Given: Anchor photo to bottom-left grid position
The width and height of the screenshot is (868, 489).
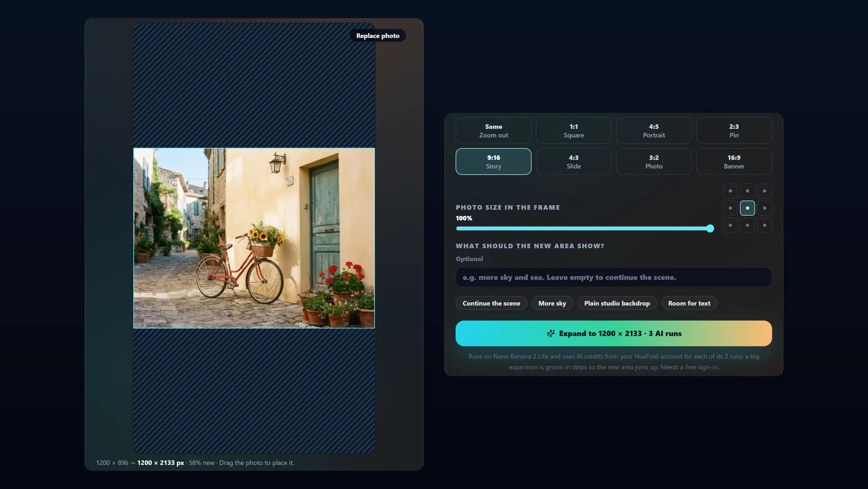Looking at the screenshot, I should [x=730, y=225].
